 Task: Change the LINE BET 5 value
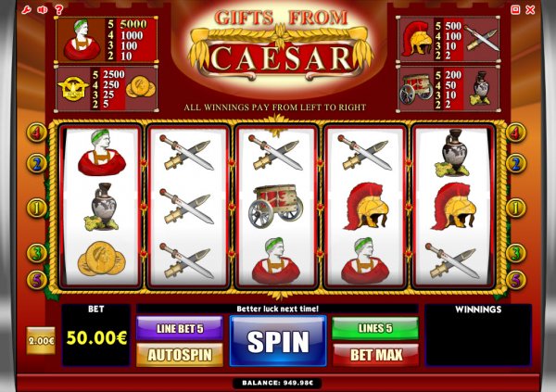tap(180, 328)
